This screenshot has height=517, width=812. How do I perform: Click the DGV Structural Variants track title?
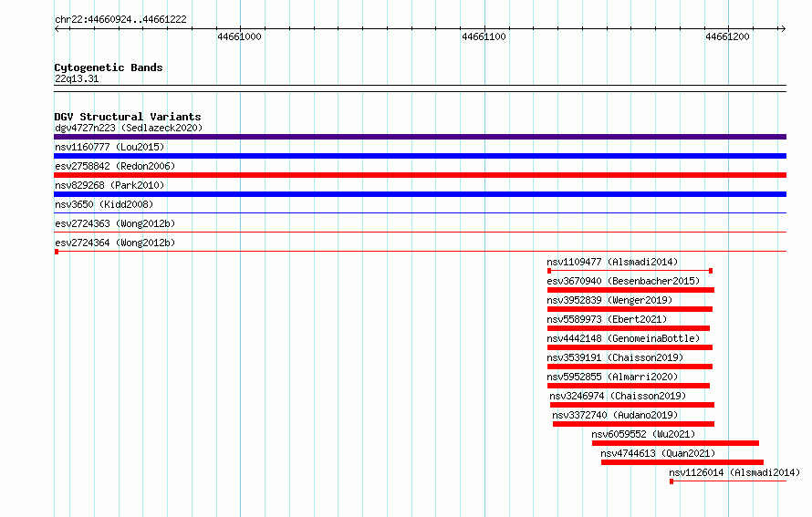click(128, 117)
